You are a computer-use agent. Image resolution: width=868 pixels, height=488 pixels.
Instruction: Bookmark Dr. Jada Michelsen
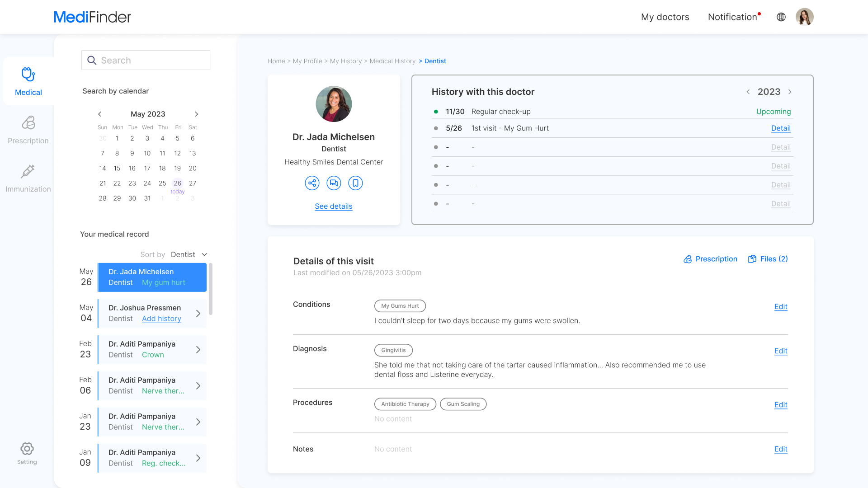click(355, 183)
